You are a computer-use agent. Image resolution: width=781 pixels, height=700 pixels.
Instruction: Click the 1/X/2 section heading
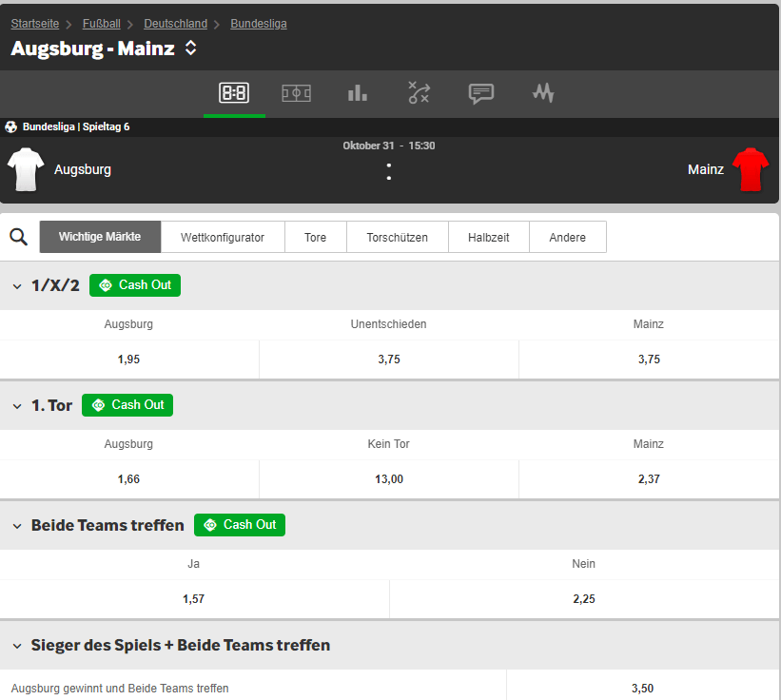55,285
